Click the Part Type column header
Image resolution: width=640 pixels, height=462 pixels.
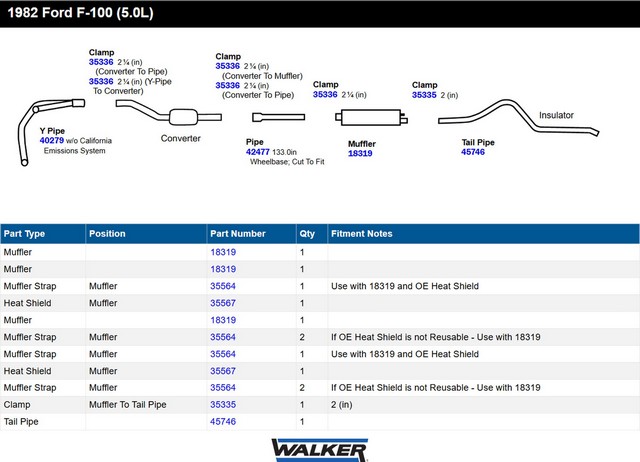25,234
